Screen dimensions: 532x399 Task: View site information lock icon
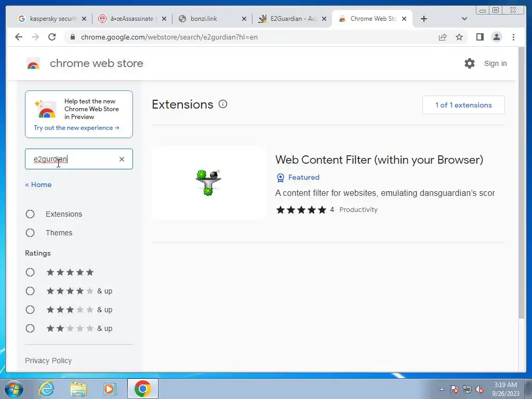pyautogui.click(x=72, y=37)
